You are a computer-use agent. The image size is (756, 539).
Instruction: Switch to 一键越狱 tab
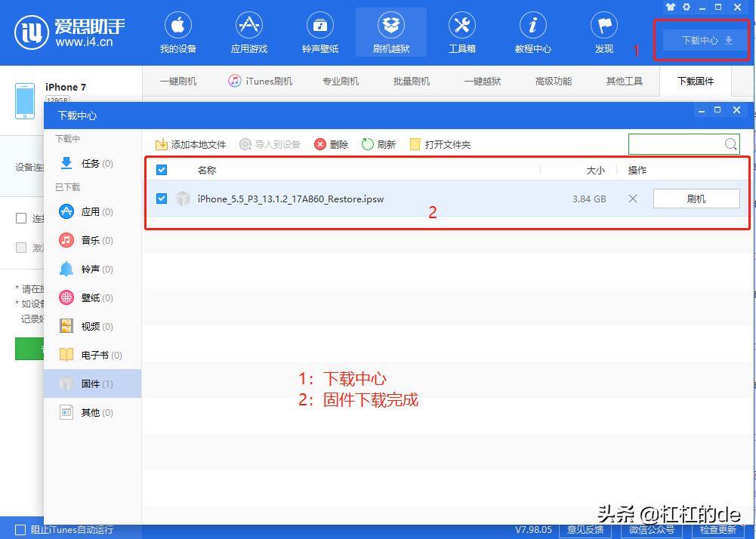(482, 81)
